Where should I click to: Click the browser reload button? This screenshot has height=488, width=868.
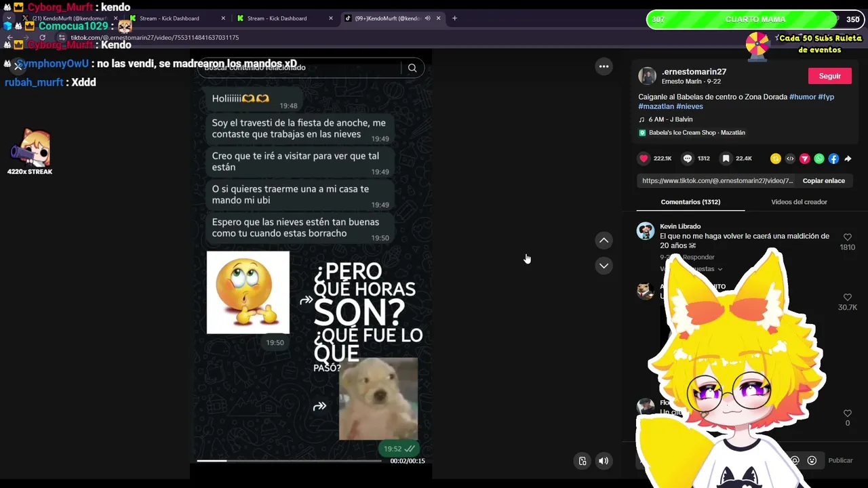[42, 38]
